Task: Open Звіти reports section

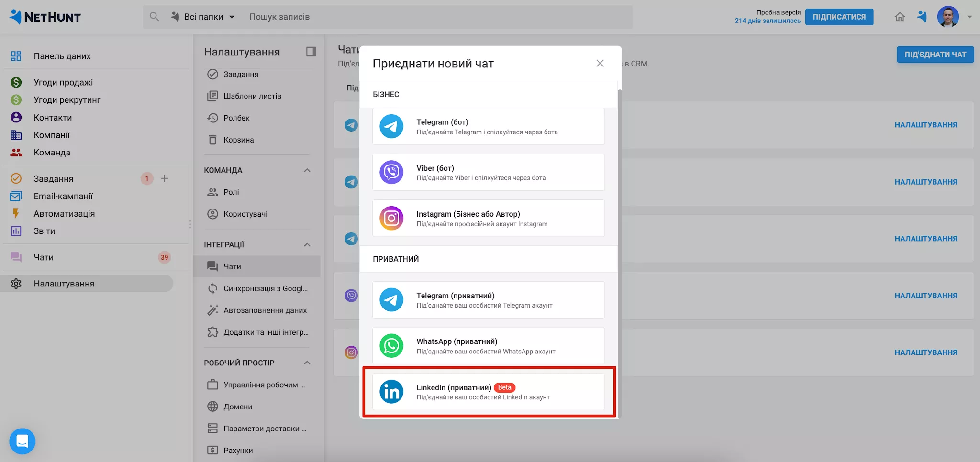Action: coord(44,231)
